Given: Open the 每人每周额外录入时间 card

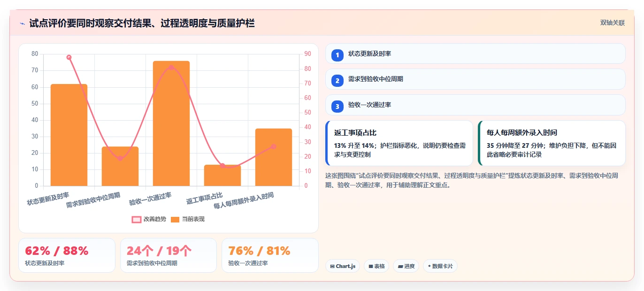Looking at the screenshot, I should pyautogui.click(x=552, y=143).
